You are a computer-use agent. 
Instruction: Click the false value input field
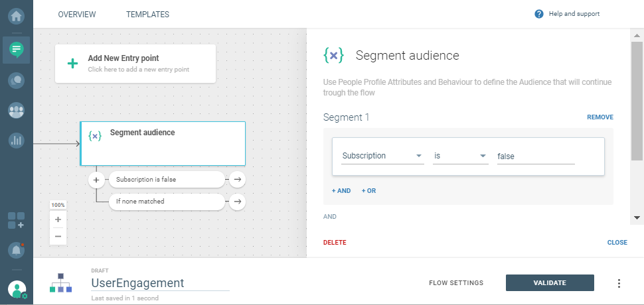click(535, 156)
